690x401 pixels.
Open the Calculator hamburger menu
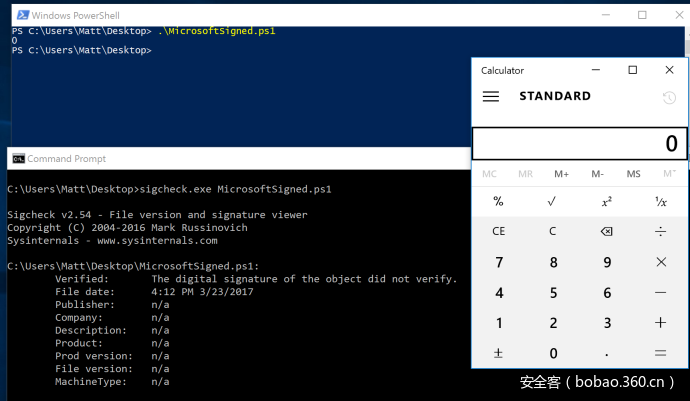(491, 96)
